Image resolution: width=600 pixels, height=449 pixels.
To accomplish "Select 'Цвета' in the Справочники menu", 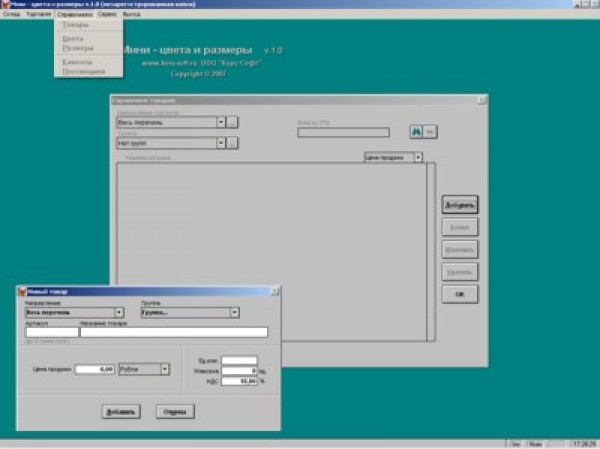I will [73, 38].
